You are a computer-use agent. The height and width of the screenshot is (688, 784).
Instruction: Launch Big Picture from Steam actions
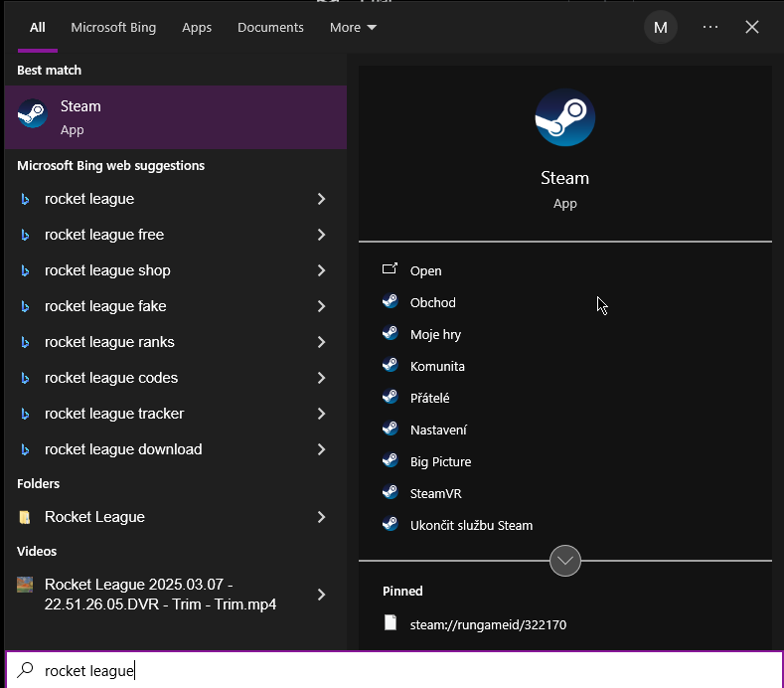(440, 461)
